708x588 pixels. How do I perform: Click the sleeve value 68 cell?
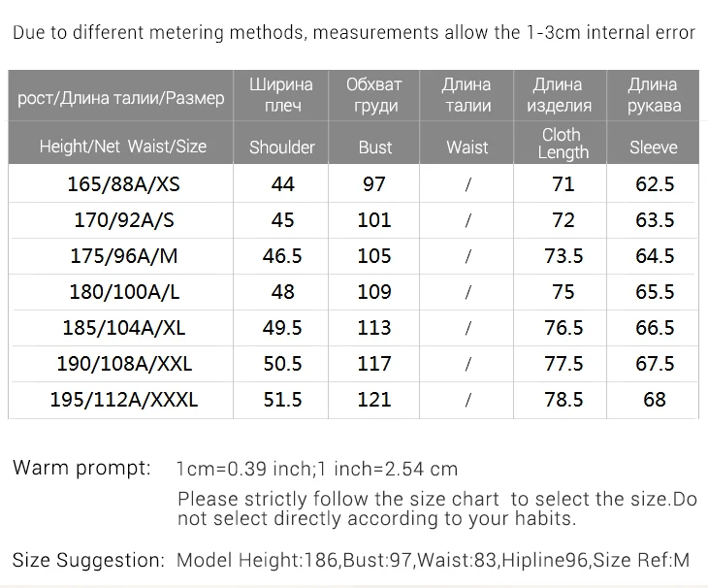click(x=655, y=400)
